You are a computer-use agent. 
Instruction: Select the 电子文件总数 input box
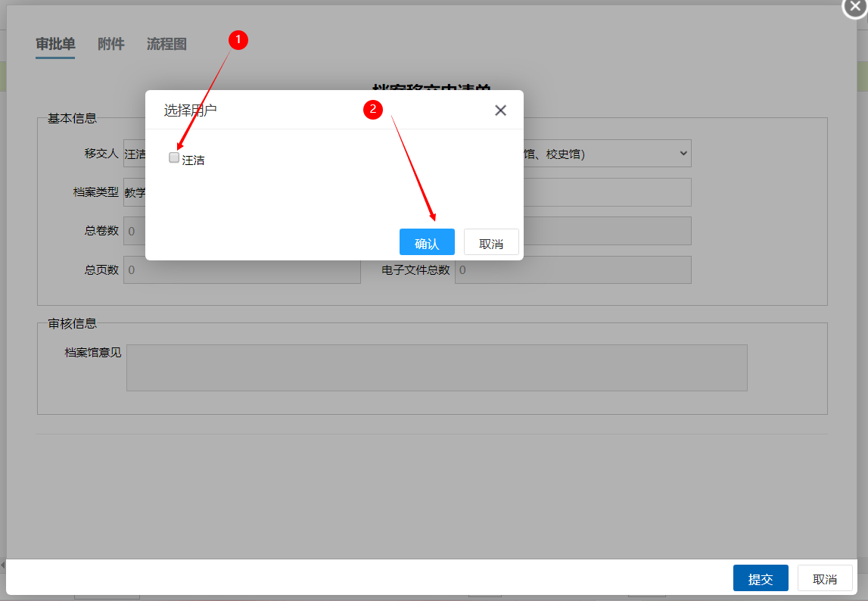coord(572,270)
